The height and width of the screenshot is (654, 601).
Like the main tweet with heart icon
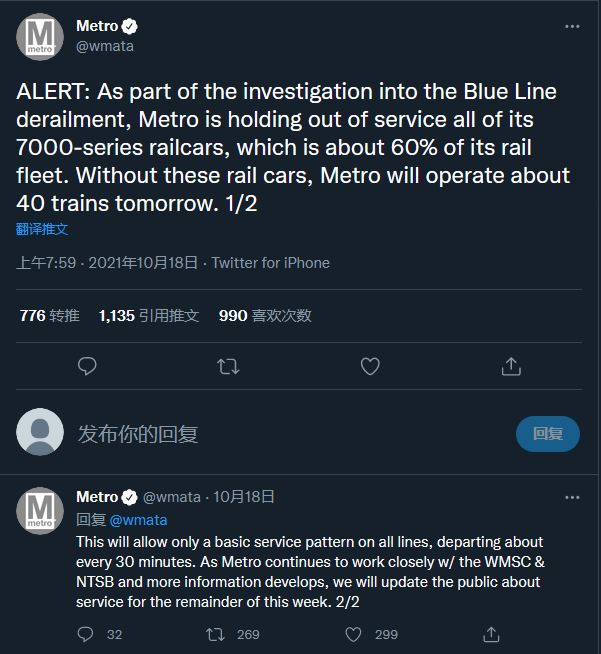370,366
